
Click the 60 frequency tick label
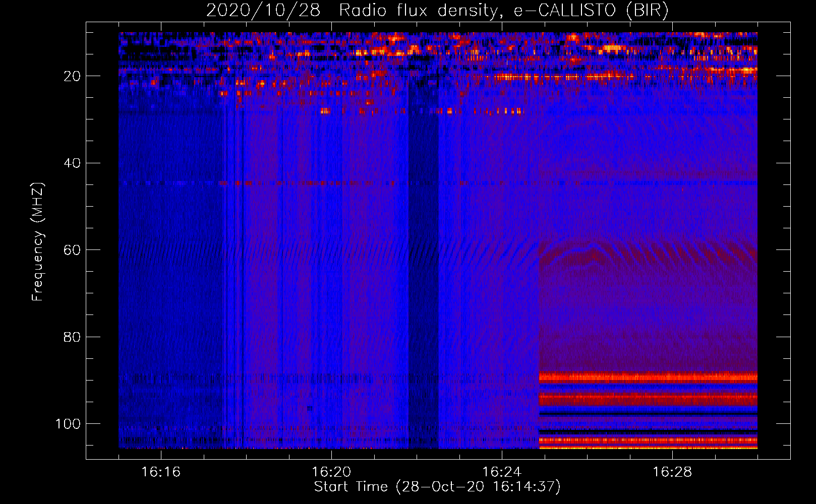(73, 250)
